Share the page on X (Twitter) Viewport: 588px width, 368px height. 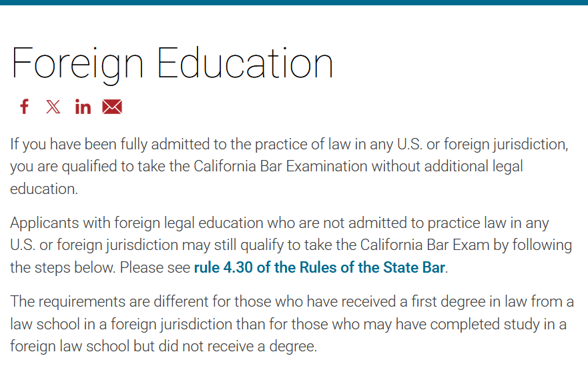click(x=53, y=107)
